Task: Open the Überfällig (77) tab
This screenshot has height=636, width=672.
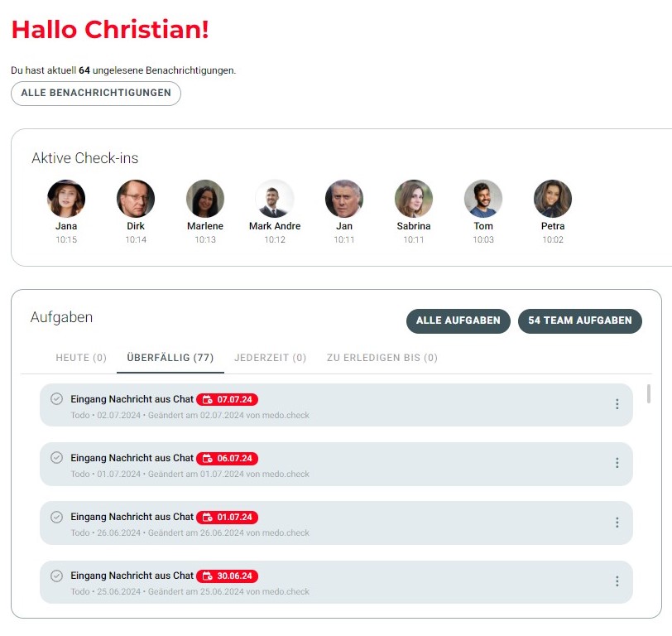Action: 170,358
